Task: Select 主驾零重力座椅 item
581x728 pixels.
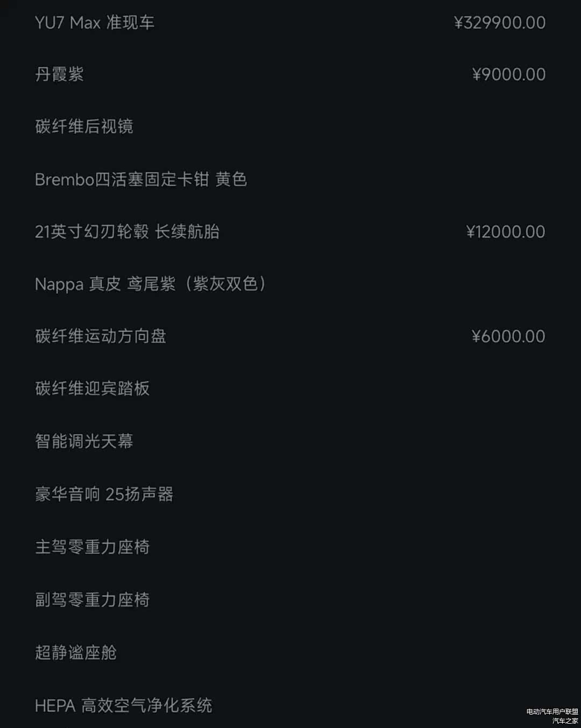Action: click(92, 547)
